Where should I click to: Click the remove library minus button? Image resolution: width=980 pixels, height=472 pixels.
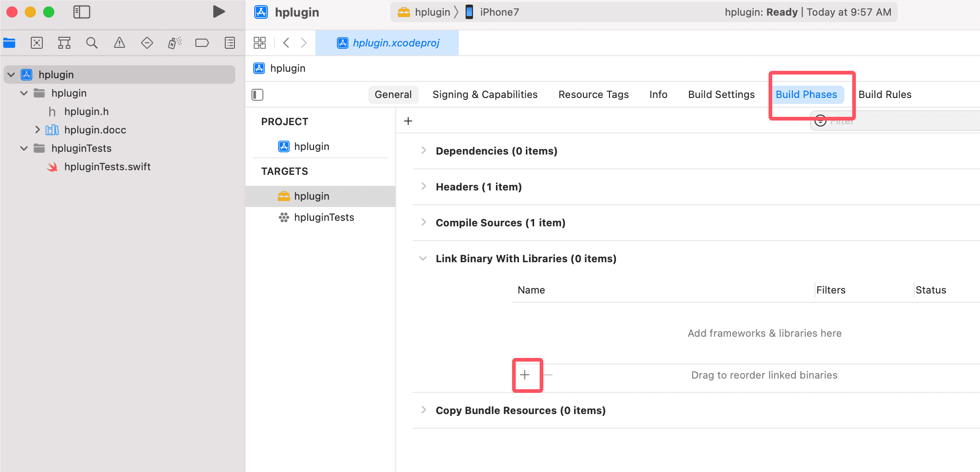[548, 375]
